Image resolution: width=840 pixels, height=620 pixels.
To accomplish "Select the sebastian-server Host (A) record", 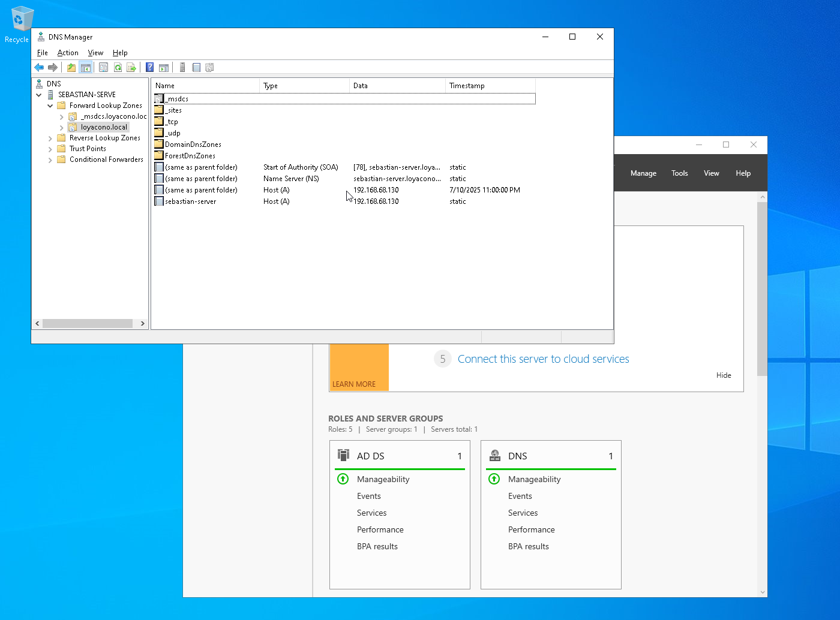I will tap(344, 201).
